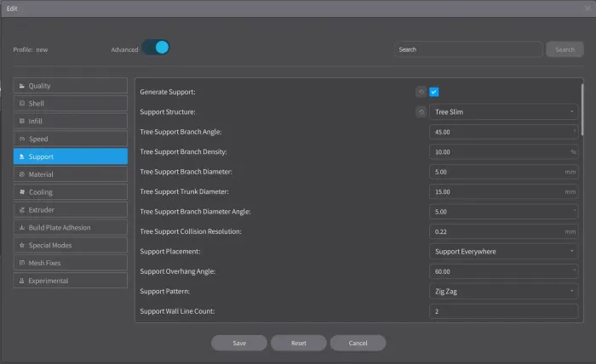Click the Search button
Viewport: 596px width, 364px height.
[564, 49]
